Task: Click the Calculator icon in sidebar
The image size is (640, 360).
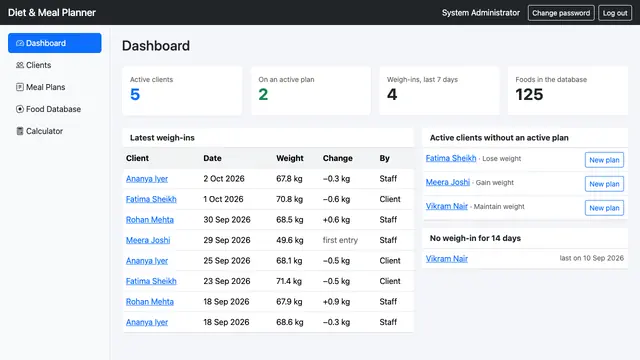Action: [20, 131]
